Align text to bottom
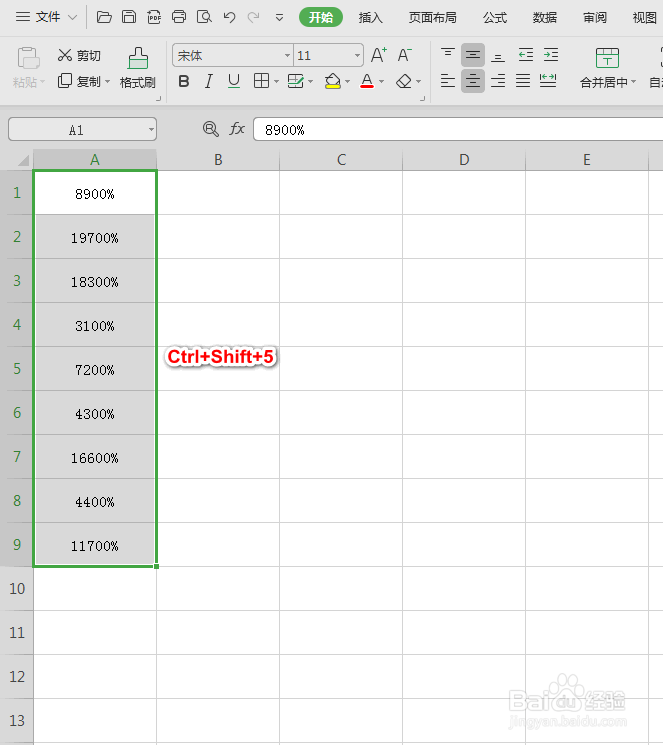The height and width of the screenshot is (745, 663). 498,55
